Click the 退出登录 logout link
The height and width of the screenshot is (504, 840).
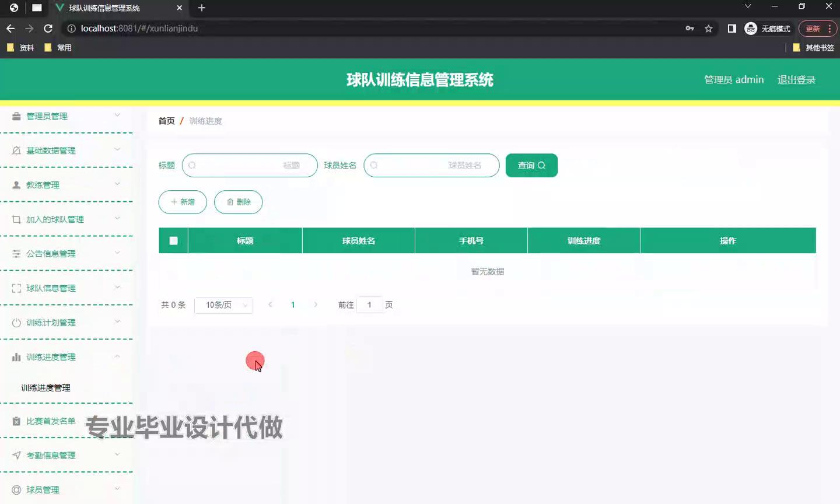(x=796, y=80)
